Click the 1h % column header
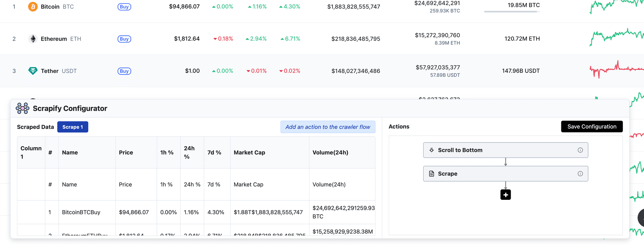The image size is (644, 247). (x=169, y=152)
